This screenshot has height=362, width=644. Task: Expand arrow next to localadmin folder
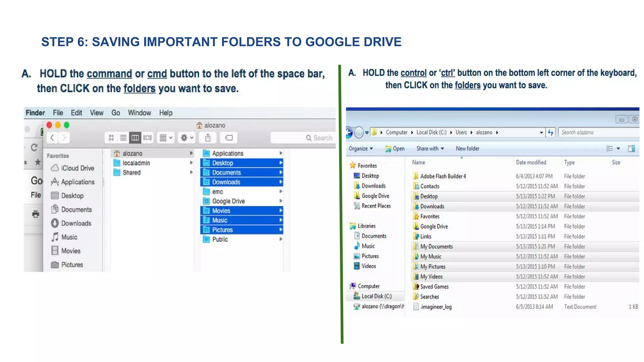(x=191, y=163)
